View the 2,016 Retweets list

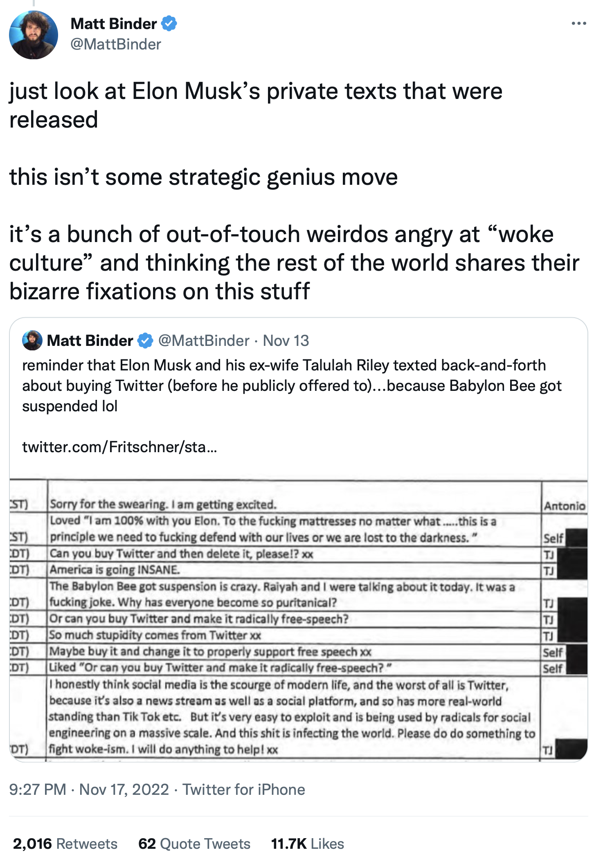pyautogui.click(x=65, y=843)
